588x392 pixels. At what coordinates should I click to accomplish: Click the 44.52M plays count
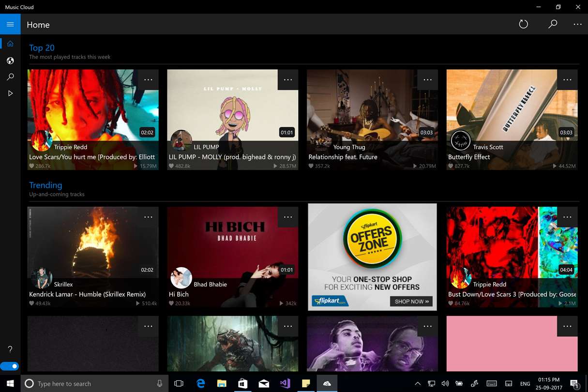[565, 166]
